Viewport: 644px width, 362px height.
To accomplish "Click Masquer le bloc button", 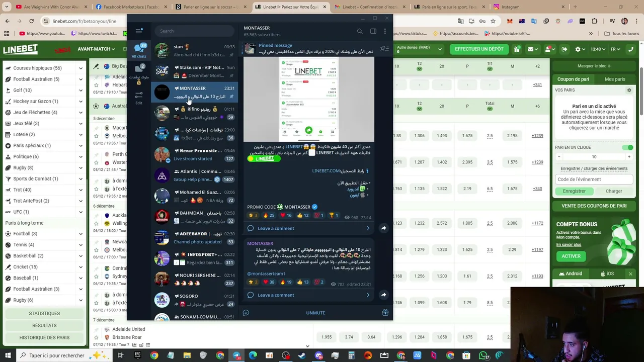I will (594, 66).
